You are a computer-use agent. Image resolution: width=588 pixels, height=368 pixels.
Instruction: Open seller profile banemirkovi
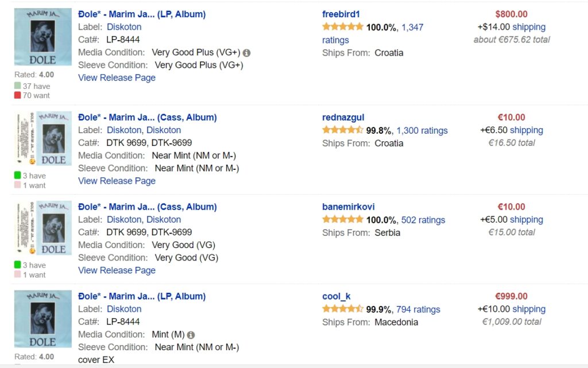[x=349, y=207]
